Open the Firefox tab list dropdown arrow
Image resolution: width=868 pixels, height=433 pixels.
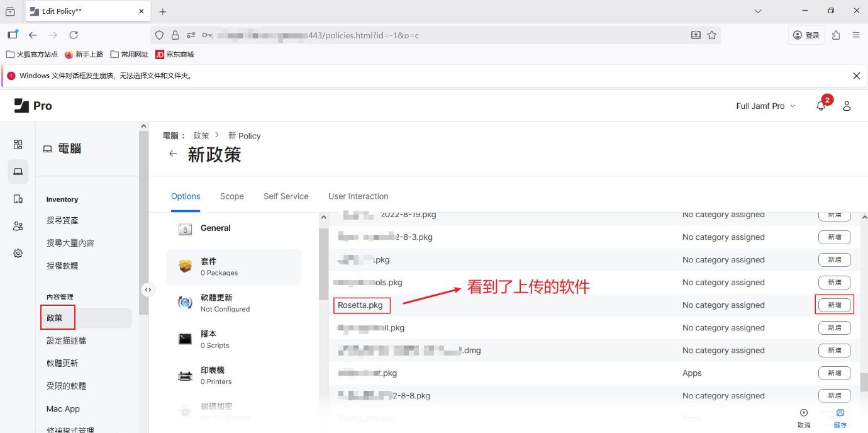click(x=758, y=11)
